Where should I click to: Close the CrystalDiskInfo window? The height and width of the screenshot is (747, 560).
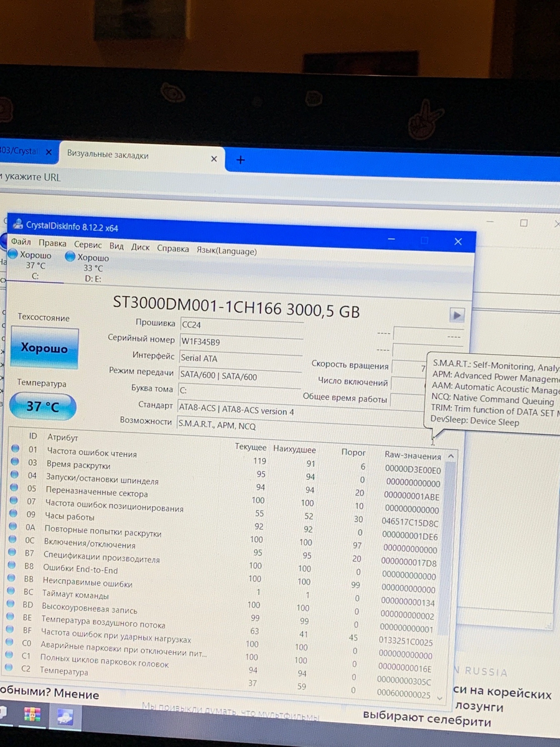[x=458, y=242]
